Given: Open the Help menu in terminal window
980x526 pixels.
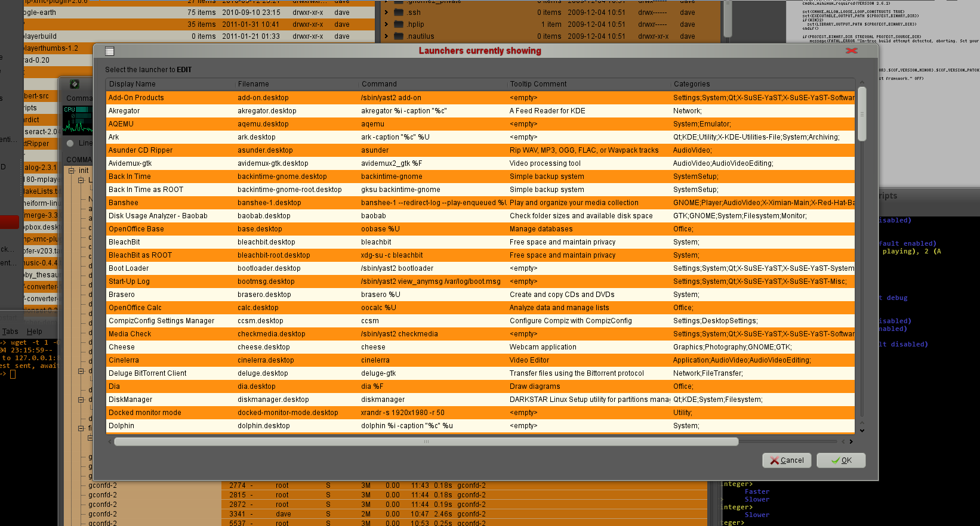Looking at the screenshot, I should [35, 332].
